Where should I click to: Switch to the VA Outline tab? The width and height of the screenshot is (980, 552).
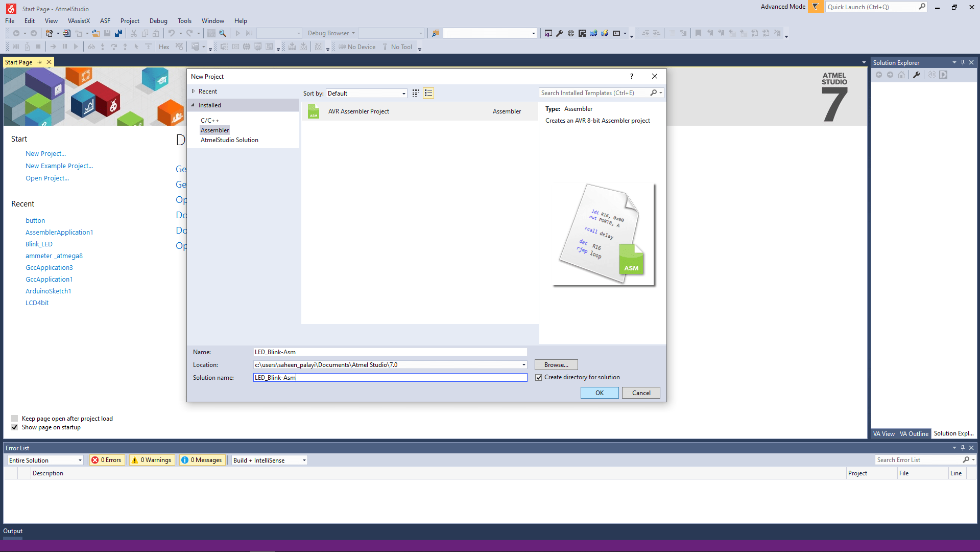pos(914,433)
